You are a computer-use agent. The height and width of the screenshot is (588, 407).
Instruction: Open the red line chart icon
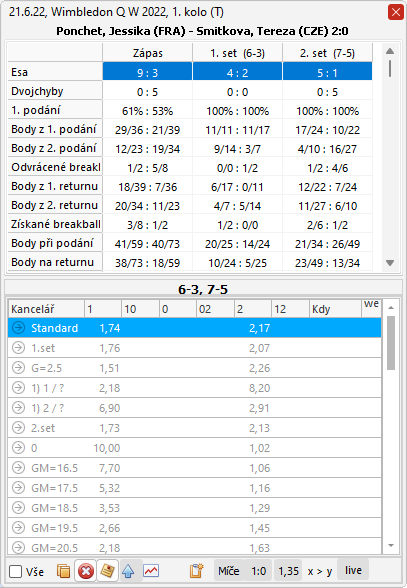151,571
